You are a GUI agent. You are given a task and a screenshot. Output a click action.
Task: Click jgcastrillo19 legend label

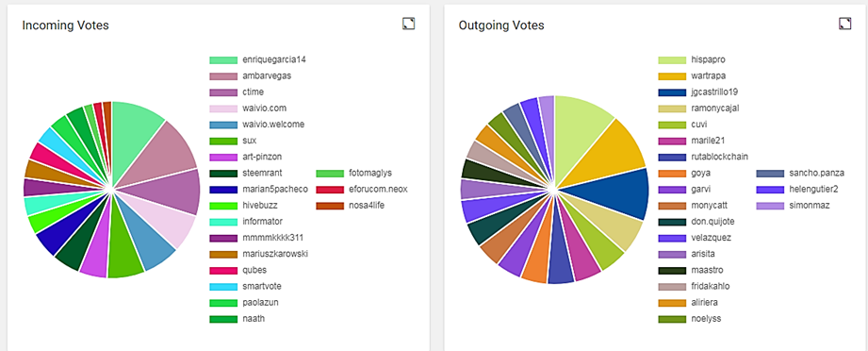tap(714, 92)
